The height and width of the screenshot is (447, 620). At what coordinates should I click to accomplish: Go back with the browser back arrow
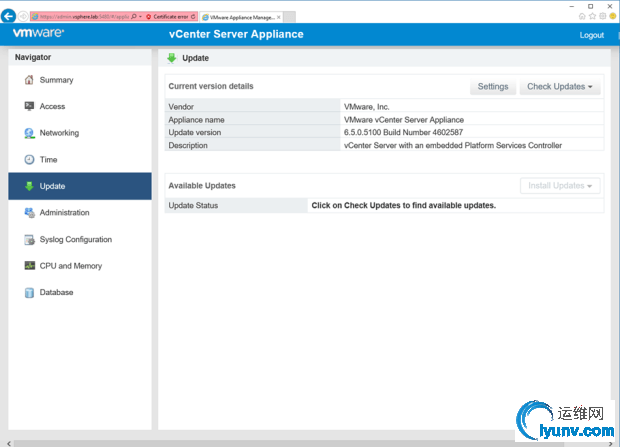tap(8, 16)
